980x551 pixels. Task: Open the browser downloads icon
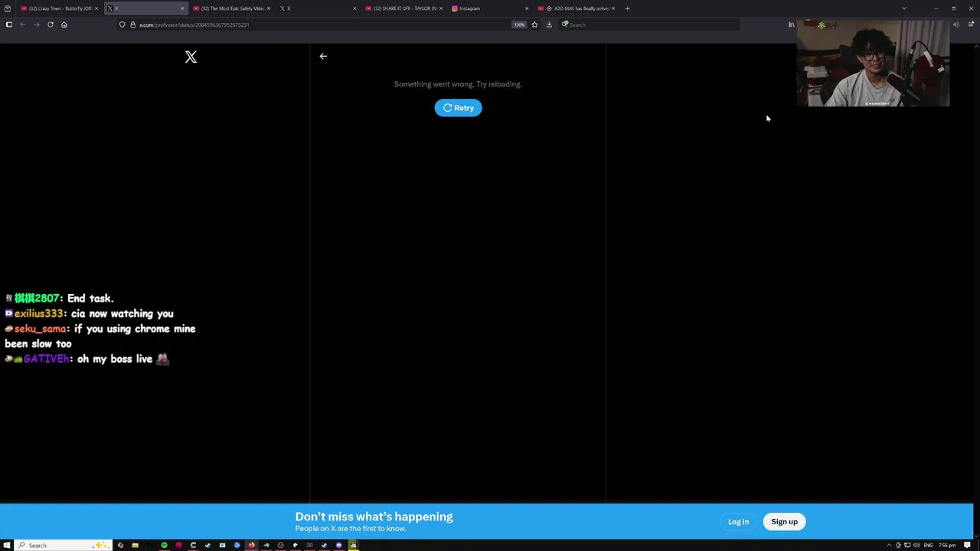pyautogui.click(x=549, y=24)
